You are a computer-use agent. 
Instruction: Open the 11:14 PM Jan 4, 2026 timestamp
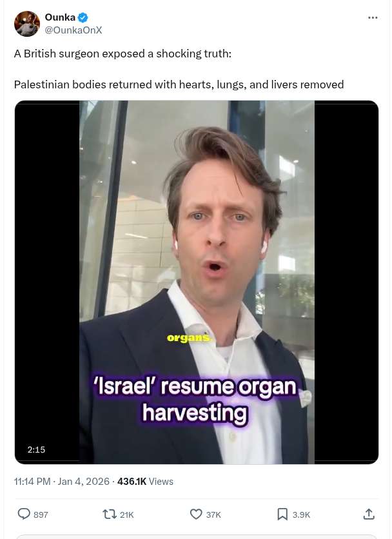click(x=61, y=481)
